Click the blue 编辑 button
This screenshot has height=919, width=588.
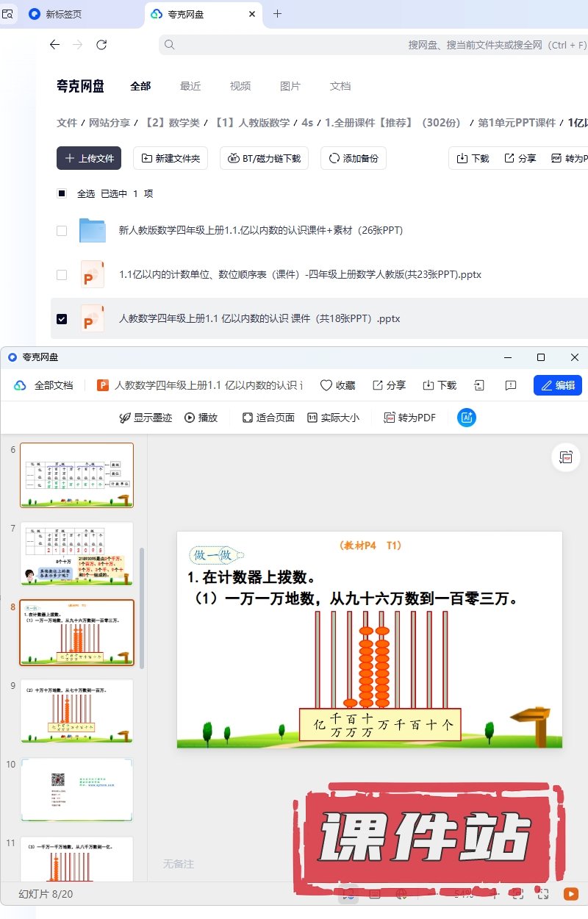click(557, 385)
